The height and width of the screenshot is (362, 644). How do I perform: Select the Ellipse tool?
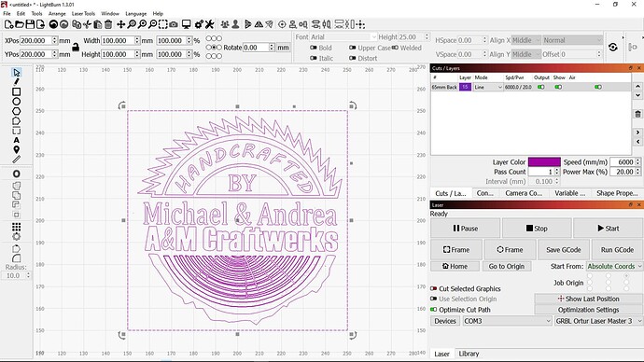point(17,102)
